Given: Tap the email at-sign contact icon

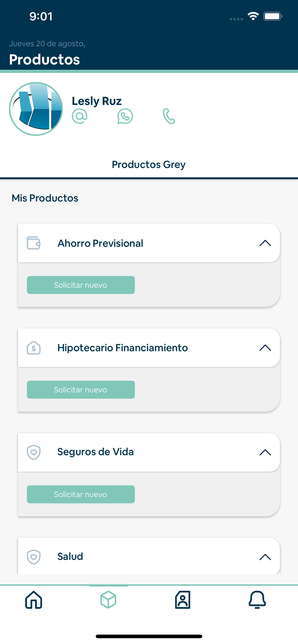Looking at the screenshot, I should [80, 116].
